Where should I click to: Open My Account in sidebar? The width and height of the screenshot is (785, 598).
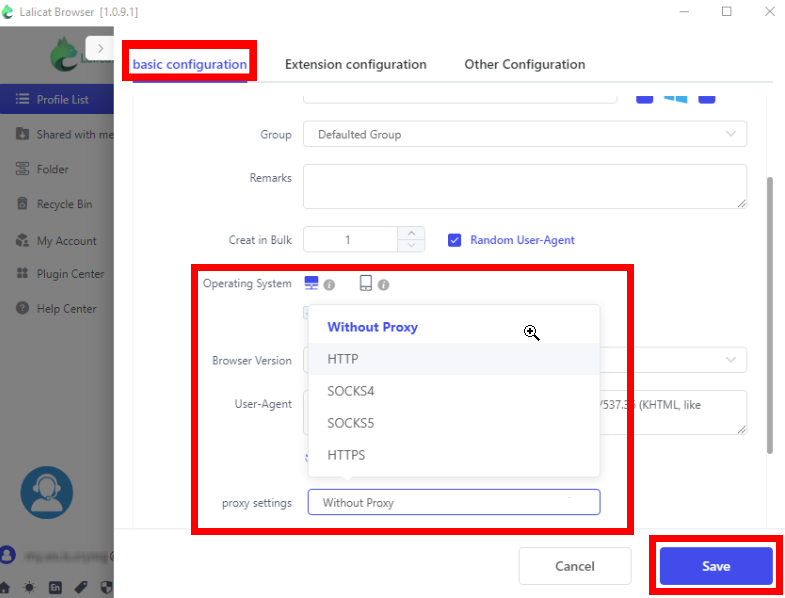click(x=57, y=240)
